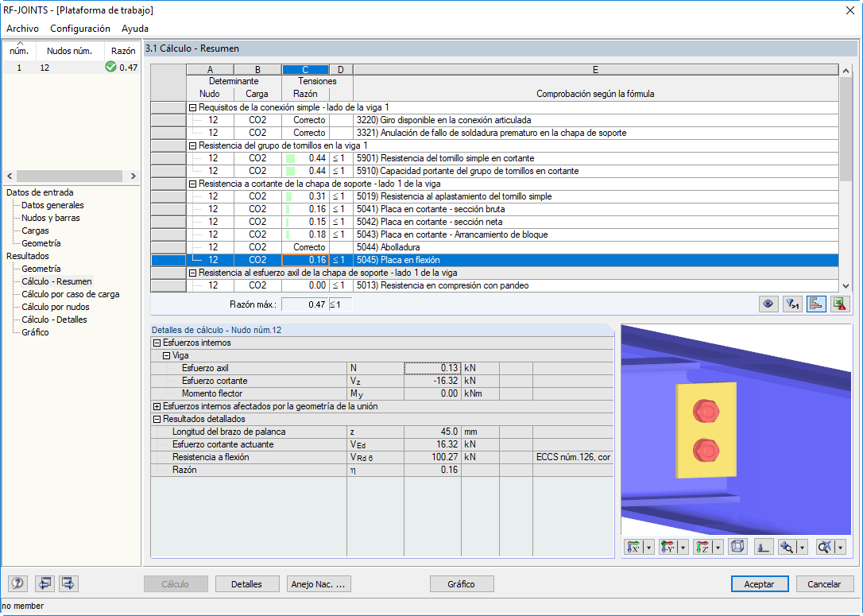This screenshot has height=616, width=863.
Task: Switch to the isometric view cube icon
Action: 738,546
